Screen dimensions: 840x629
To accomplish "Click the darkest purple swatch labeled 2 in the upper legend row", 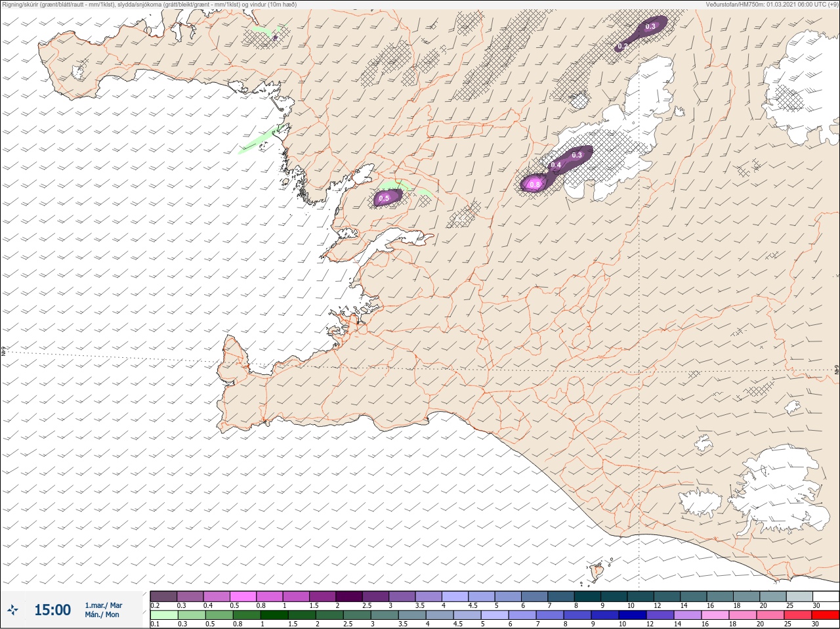I will click(x=349, y=596).
